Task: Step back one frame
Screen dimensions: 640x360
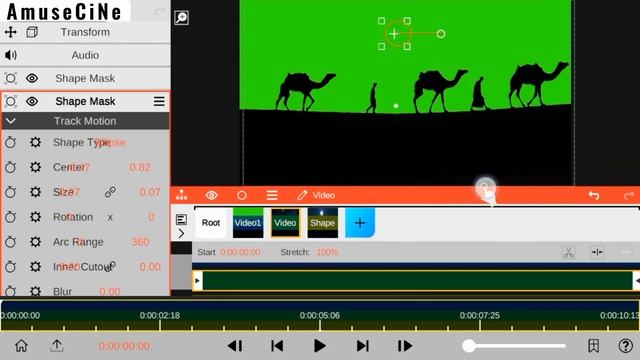Action: 235,346
